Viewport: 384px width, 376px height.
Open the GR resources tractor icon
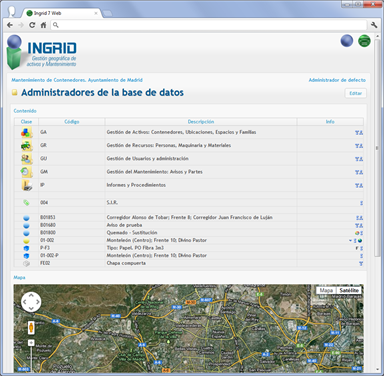click(x=27, y=146)
